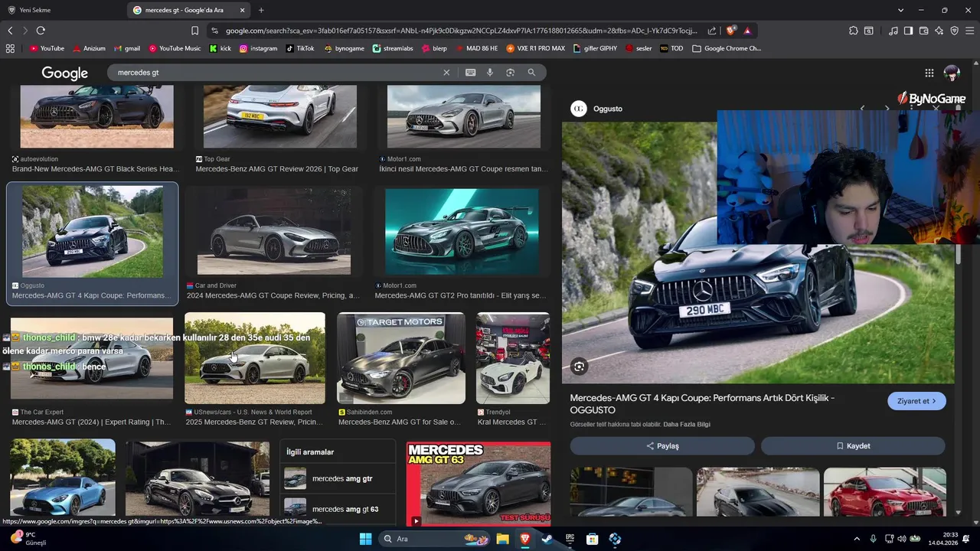Click the Ziyaret et button
This screenshot has width=980, height=551.
[916, 401]
